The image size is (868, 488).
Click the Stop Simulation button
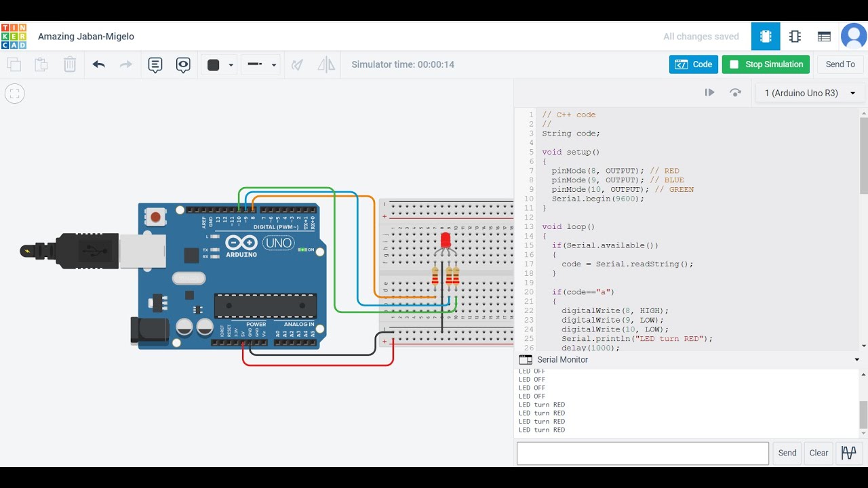click(x=766, y=64)
